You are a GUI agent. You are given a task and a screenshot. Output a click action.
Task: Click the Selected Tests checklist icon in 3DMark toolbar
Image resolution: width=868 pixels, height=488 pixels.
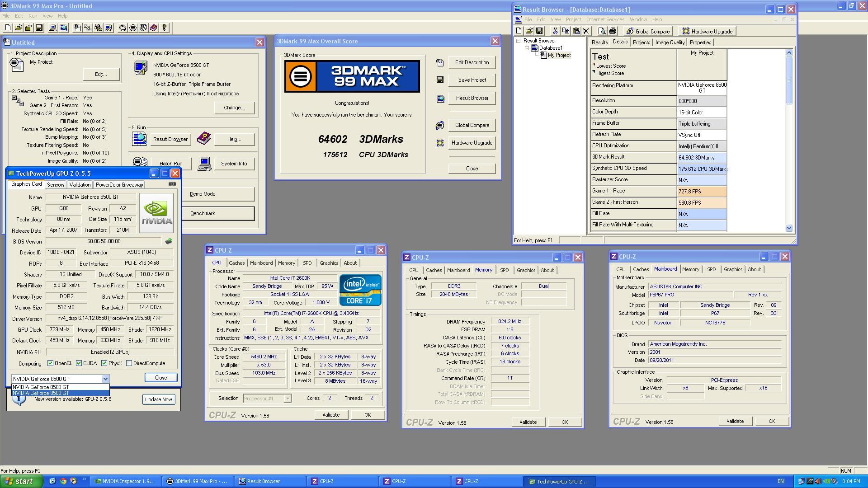(x=88, y=28)
